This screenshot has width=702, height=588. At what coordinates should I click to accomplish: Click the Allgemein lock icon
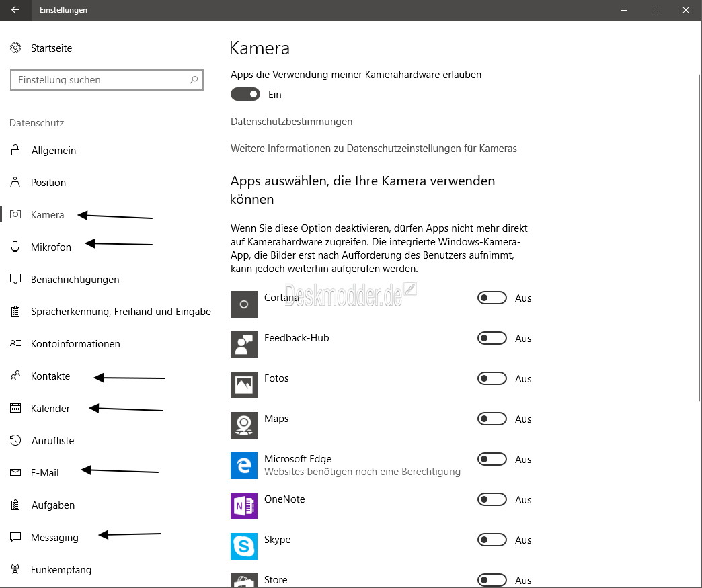point(15,150)
